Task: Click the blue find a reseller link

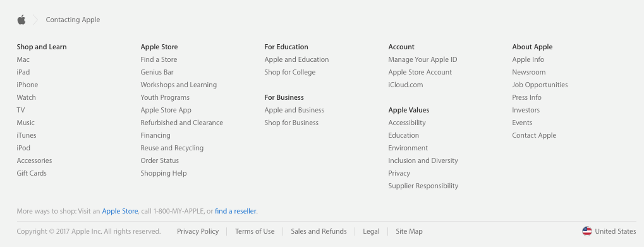Action: coord(235,211)
